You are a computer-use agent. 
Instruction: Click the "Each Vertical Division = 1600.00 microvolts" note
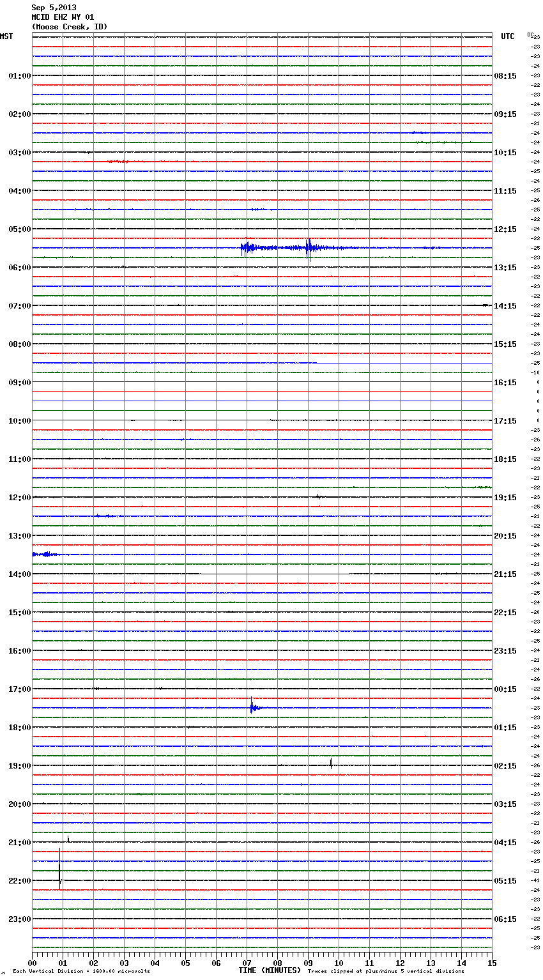[x=81, y=972]
